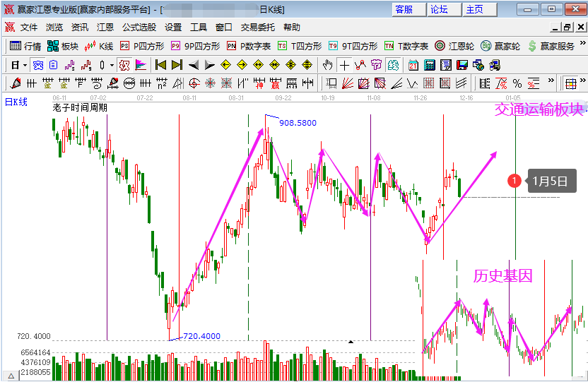Switch to the K线 candlestick chart
This screenshot has width=588, height=382.
(99, 46)
